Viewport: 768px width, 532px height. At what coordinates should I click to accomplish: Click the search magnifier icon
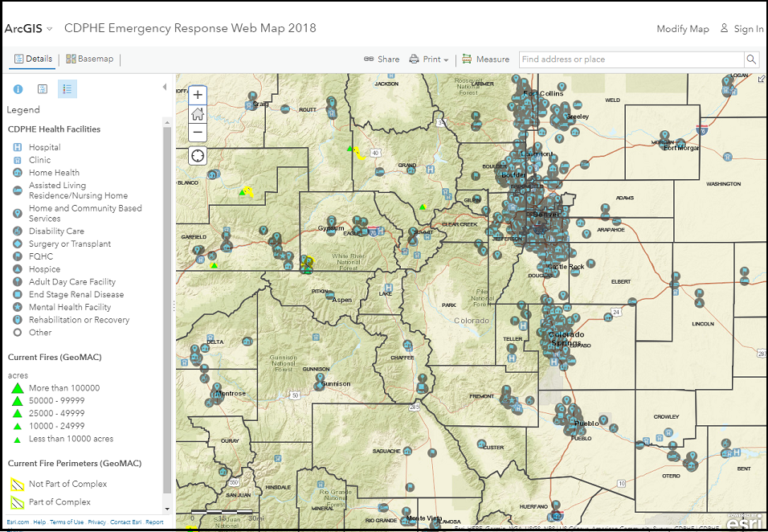(x=750, y=59)
